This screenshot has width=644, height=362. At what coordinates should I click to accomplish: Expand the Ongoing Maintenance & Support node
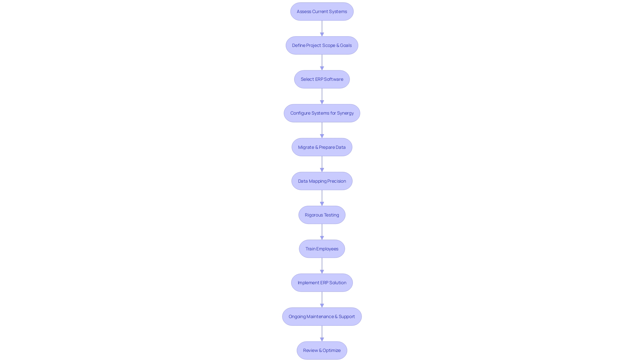[x=322, y=316]
